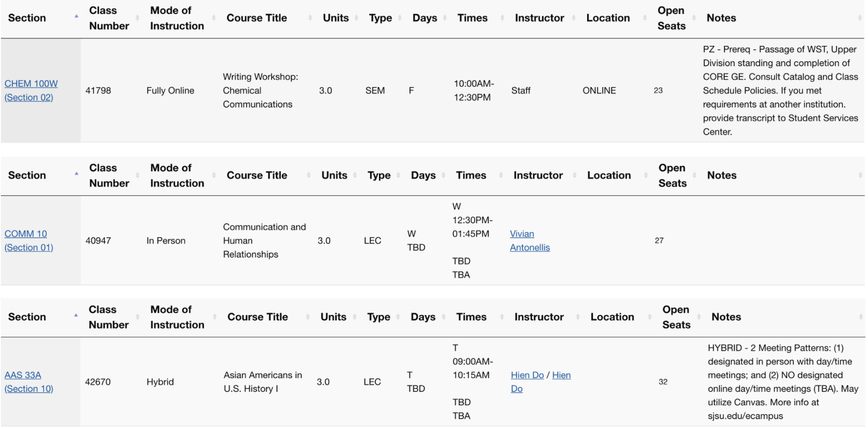Sort by Instructor header in CHEM 100W table

[539, 18]
